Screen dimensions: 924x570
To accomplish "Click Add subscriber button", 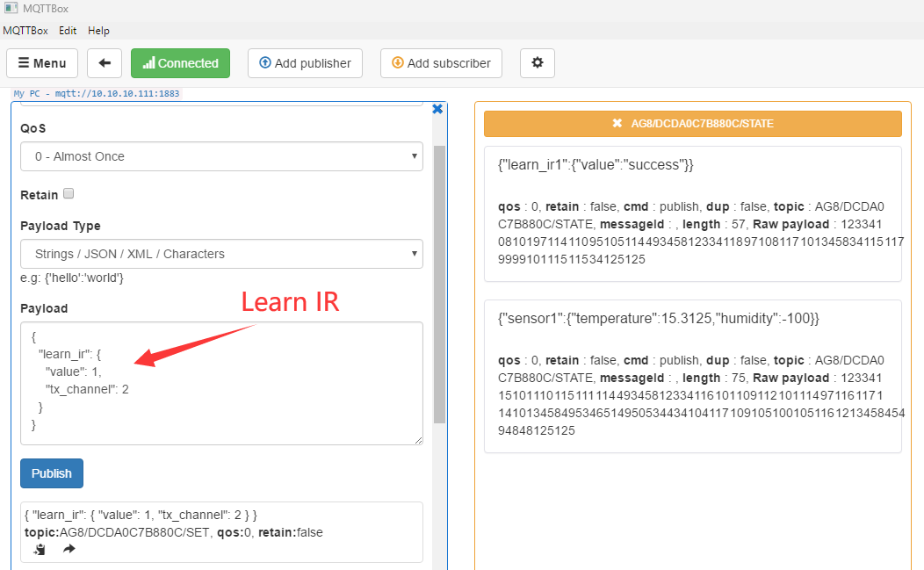I will [441, 63].
